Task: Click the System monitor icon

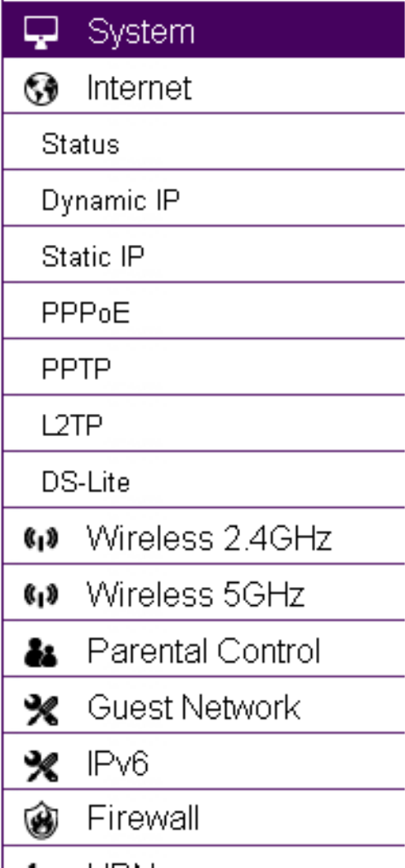Action: coord(40,32)
